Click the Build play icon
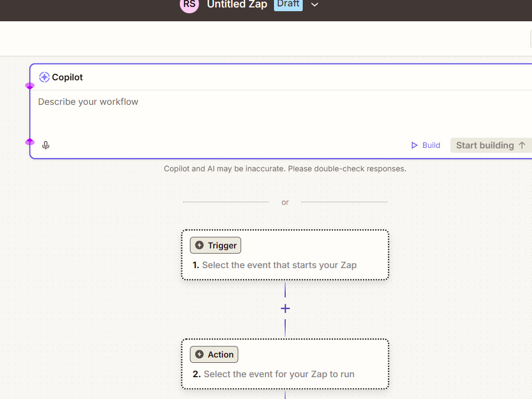This screenshot has height=399, width=532. click(414, 145)
